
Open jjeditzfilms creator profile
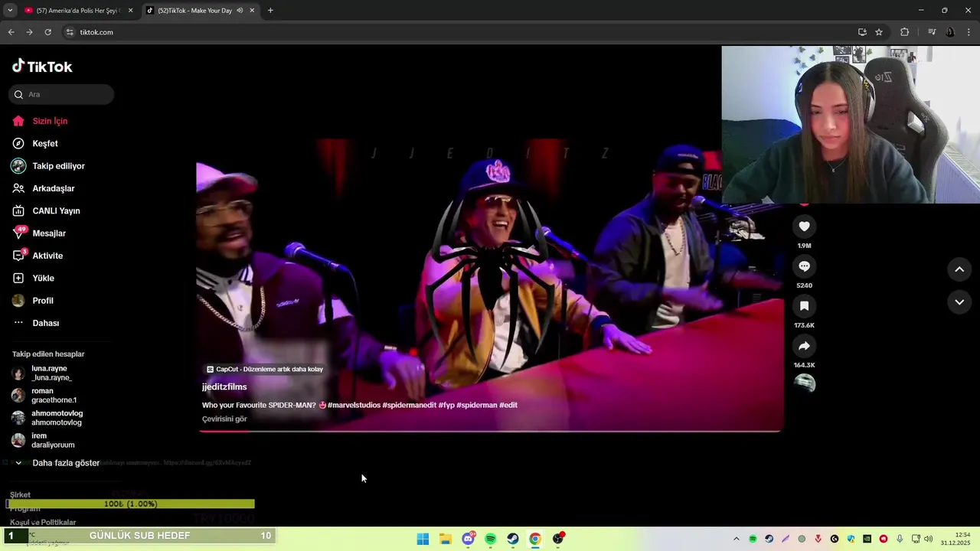pyautogui.click(x=224, y=387)
